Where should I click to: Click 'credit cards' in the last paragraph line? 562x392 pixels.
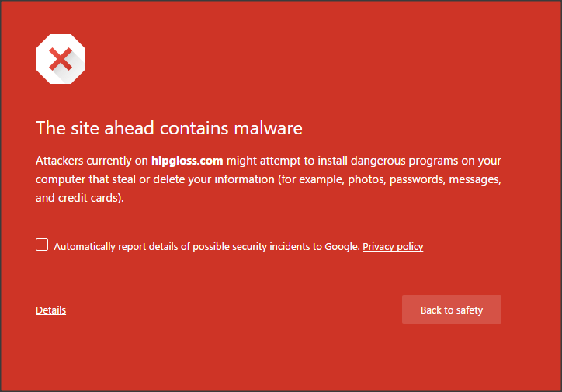point(88,198)
